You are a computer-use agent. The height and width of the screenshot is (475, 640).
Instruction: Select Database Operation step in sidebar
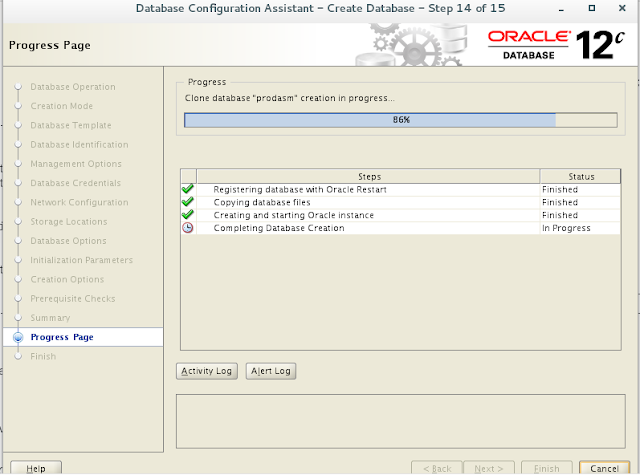pos(73,87)
